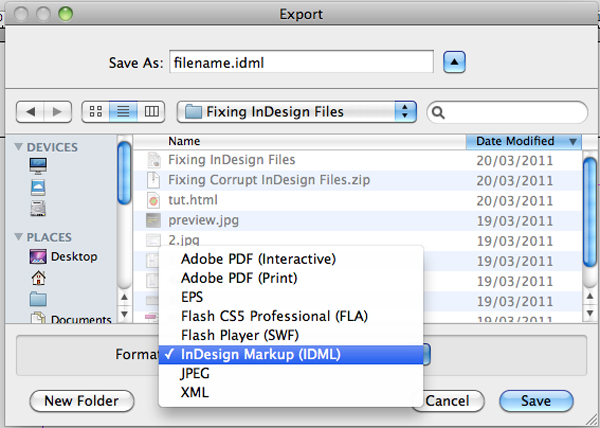This screenshot has width=600, height=428.
Task: Switch to list view mode
Action: pyautogui.click(x=123, y=112)
